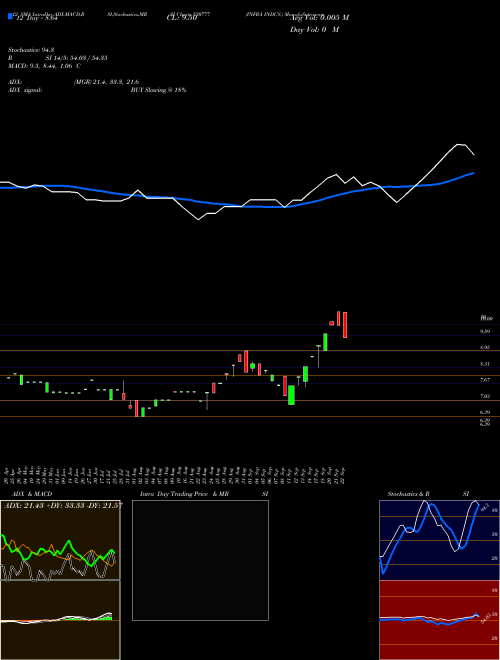Open the ADX lines chart panel
This screenshot has width=500, height=660.
[60, 540]
